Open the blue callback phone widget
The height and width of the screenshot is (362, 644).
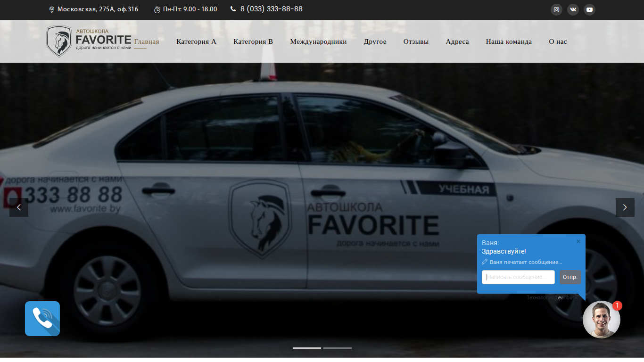[42, 319]
